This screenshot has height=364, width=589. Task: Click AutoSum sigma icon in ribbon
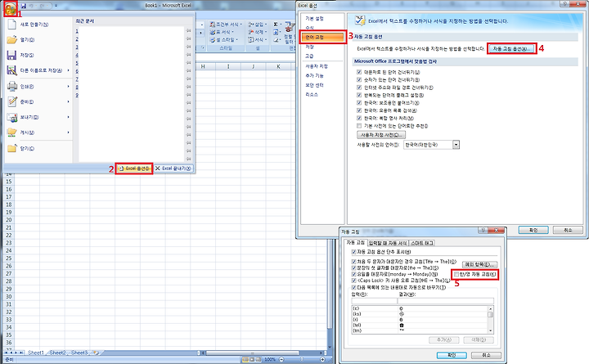pos(276,24)
